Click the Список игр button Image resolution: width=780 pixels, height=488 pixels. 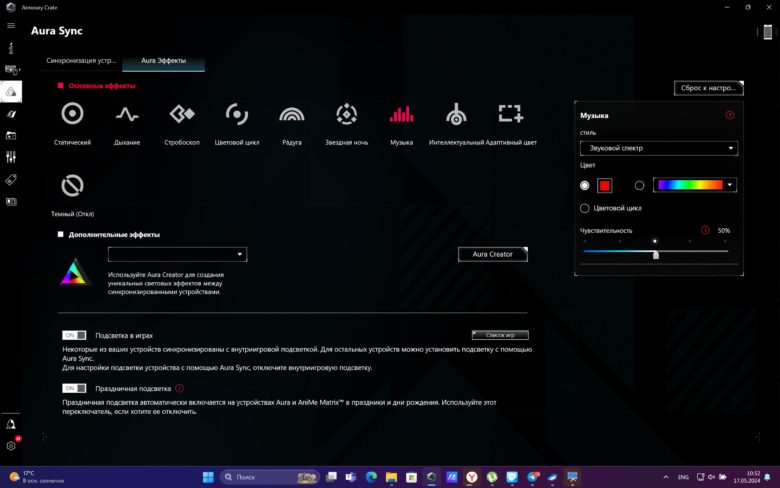pos(500,335)
